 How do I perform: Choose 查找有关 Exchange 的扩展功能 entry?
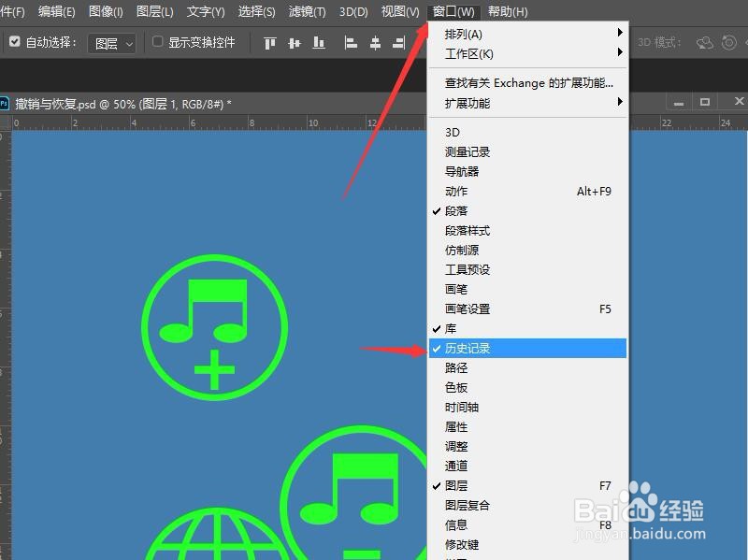[527, 83]
